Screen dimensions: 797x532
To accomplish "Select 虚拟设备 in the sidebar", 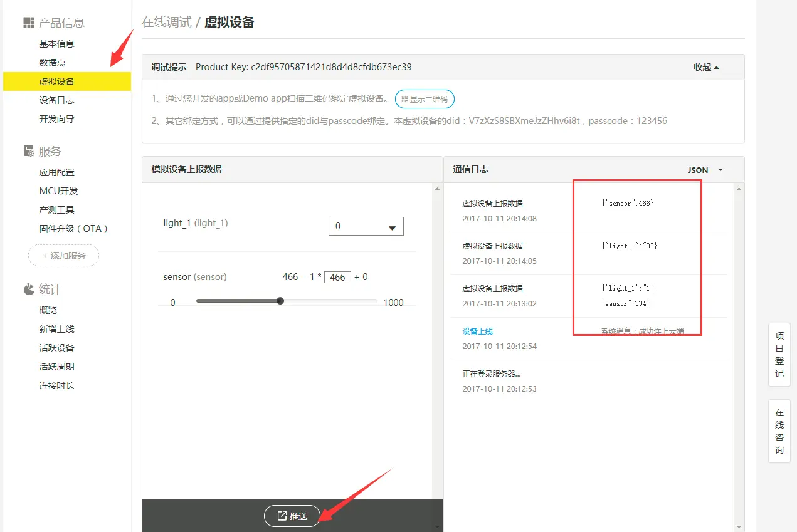I will point(67,81).
